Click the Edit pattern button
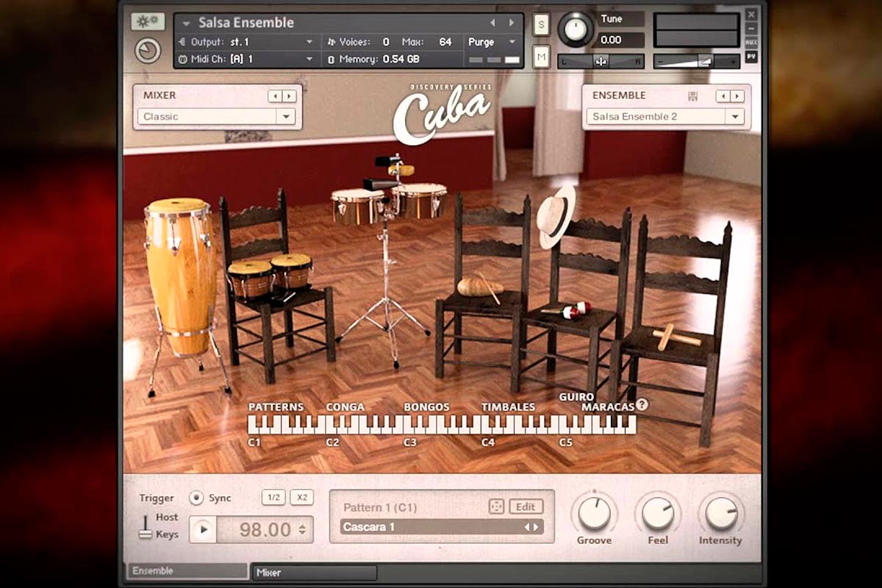 pyautogui.click(x=525, y=506)
